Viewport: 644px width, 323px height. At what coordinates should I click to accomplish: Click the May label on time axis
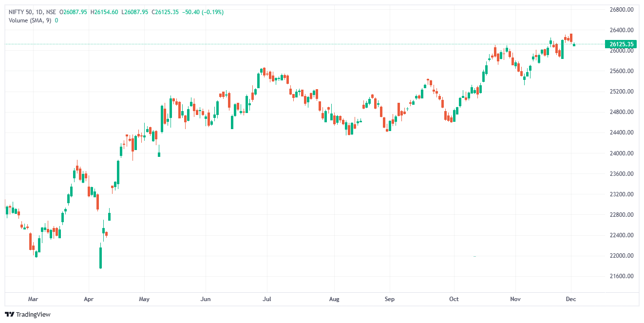144,299
